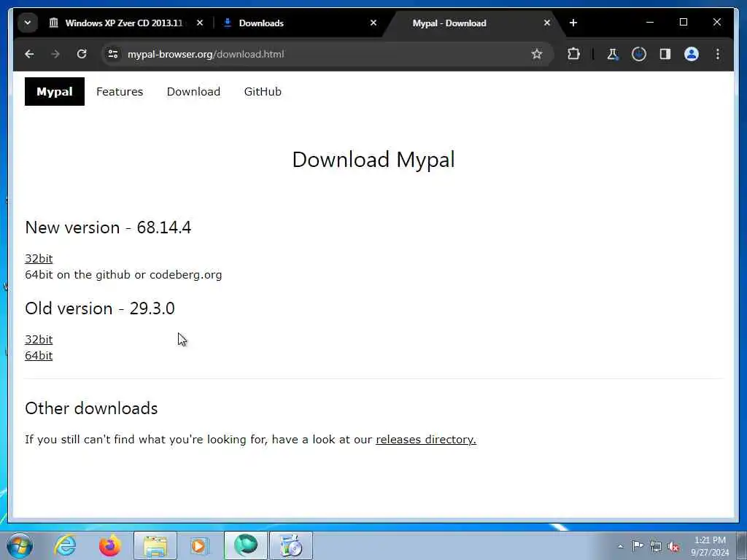Download old version 29.3.0 64bit
This screenshot has width=747, height=560.
click(39, 356)
